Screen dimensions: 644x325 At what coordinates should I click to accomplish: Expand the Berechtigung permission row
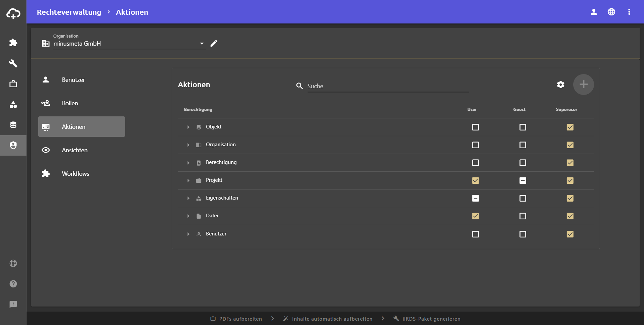[188, 163]
